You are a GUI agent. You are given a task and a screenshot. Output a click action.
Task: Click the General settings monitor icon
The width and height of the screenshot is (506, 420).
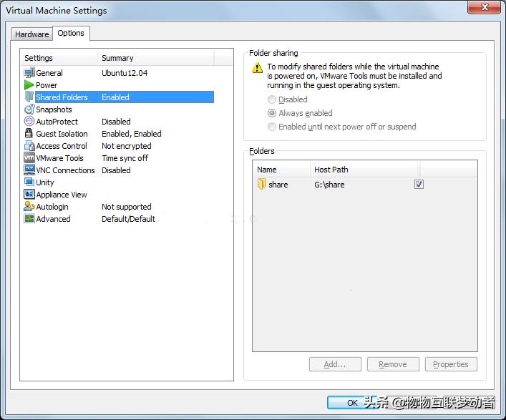(x=29, y=72)
